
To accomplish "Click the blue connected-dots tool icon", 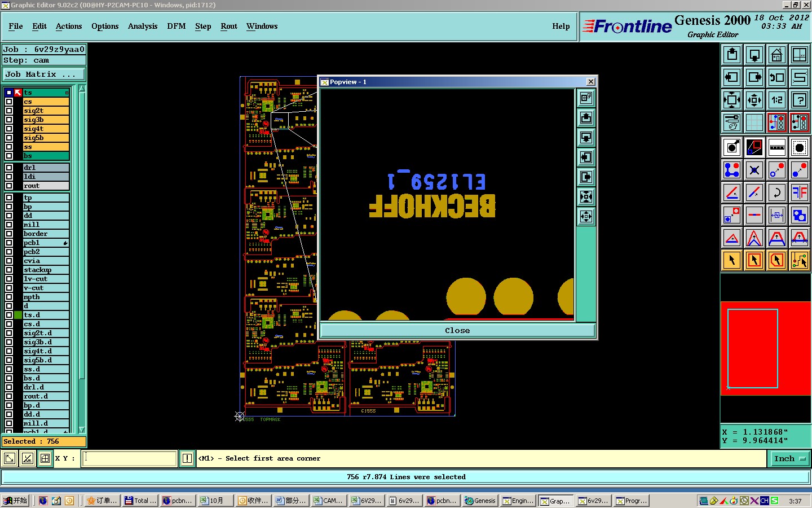I will coord(732,170).
